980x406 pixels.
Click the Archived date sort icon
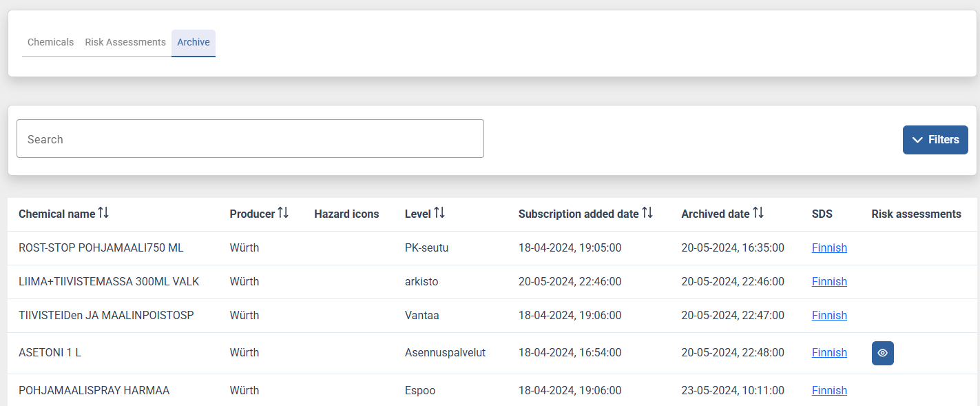[x=758, y=213]
